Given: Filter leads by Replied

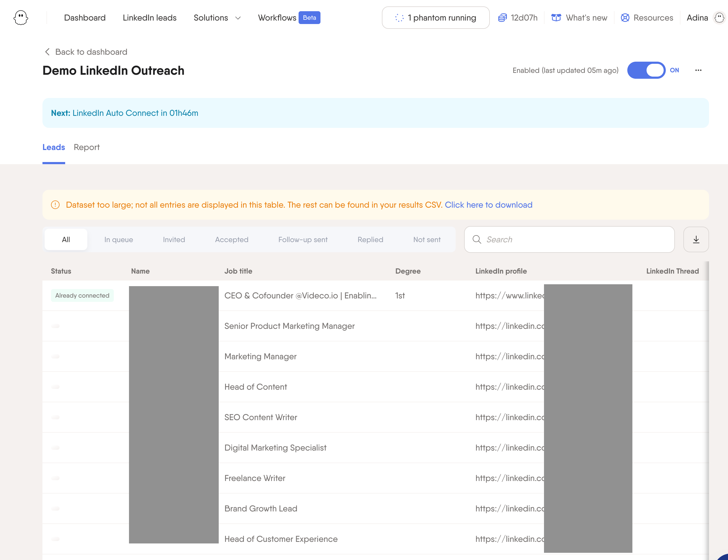Looking at the screenshot, I should 370,239.
